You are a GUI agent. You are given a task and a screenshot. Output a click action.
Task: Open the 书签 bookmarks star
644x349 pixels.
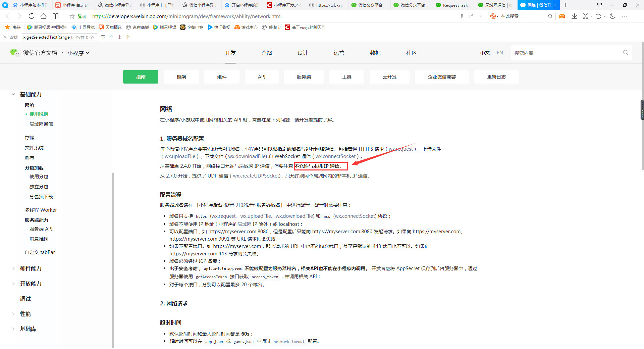[x=7, y=27]
